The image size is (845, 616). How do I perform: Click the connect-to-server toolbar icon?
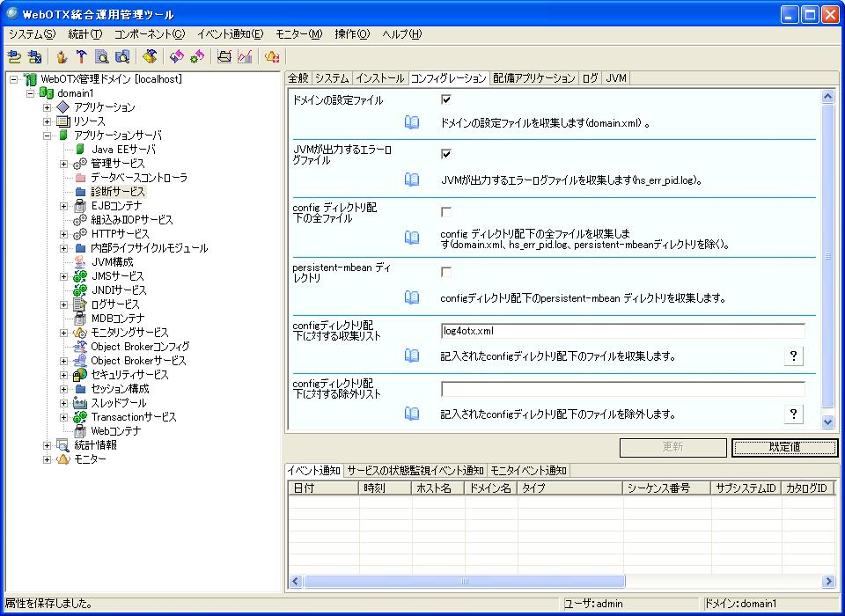(14, 57)
